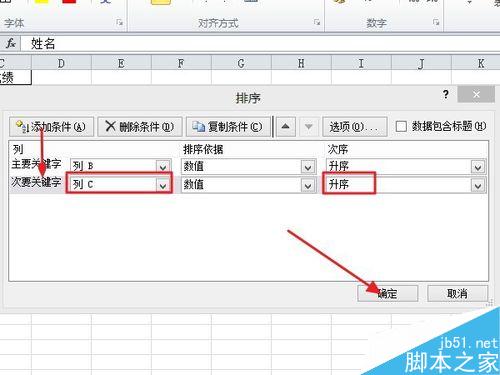Screen dimensions: 500x375
Task: Select column D header
Action: [61, 63]
